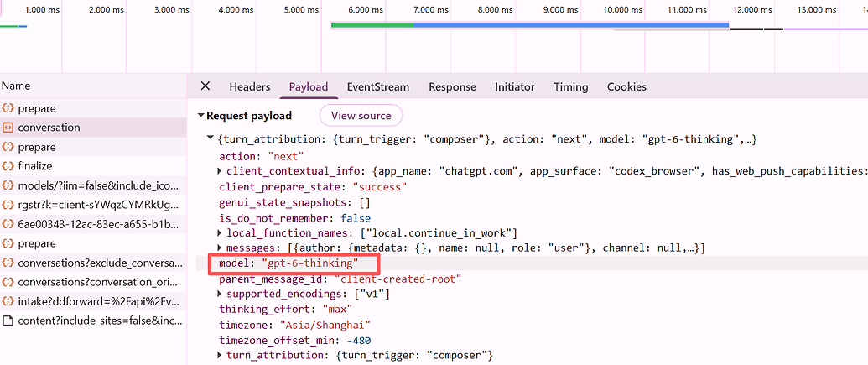Switch to the Initiator tab
The height and width of the screenshot is (365, 868).
(x=515, y=87)
